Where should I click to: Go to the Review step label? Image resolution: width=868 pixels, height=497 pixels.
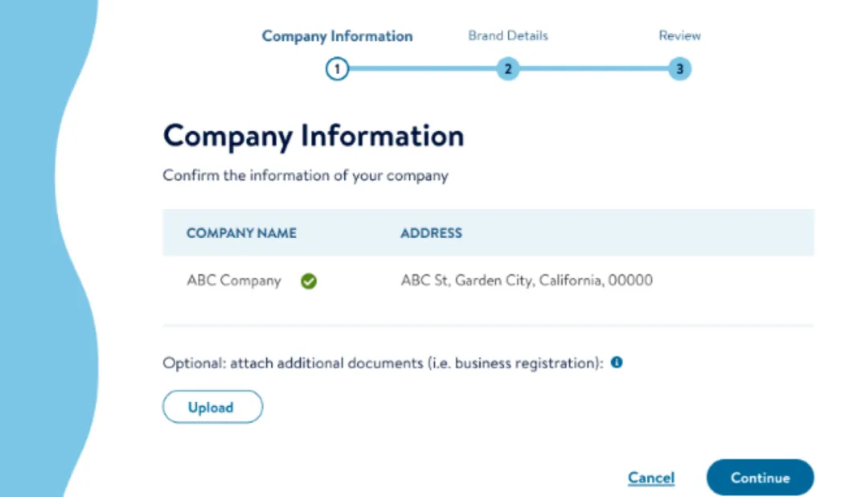click(x=679, y=35)
